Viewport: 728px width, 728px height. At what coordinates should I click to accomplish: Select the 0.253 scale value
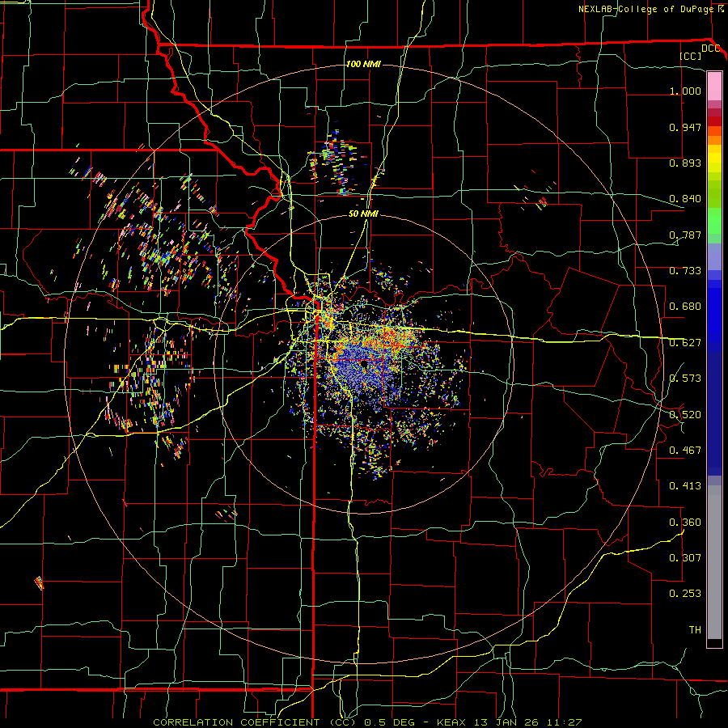tap(685, 594)
